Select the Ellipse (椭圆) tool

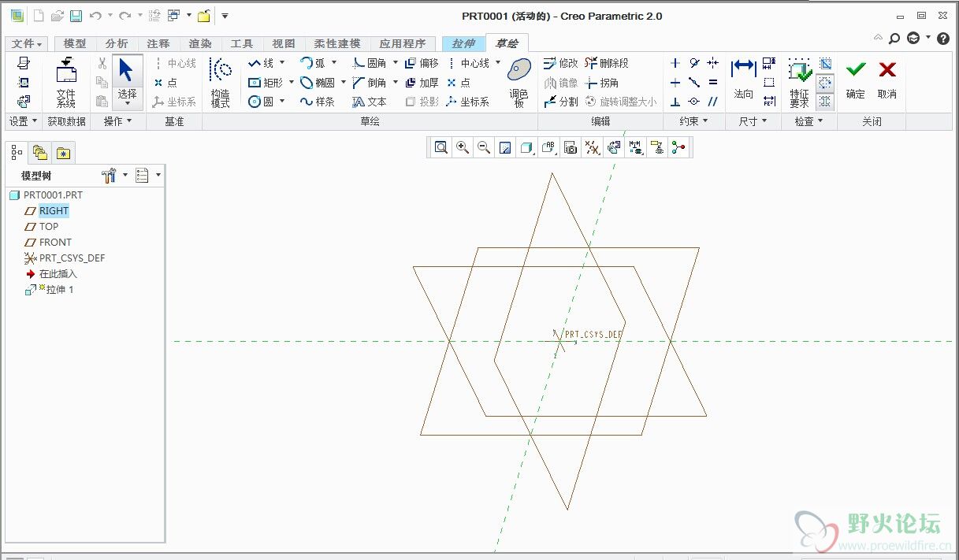[318, 82]
